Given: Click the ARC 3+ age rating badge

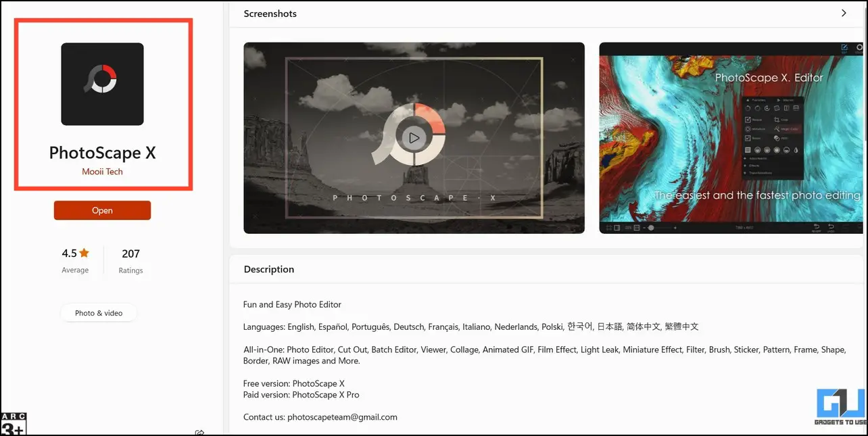Looking at the screenshot, I should point(14,424).
